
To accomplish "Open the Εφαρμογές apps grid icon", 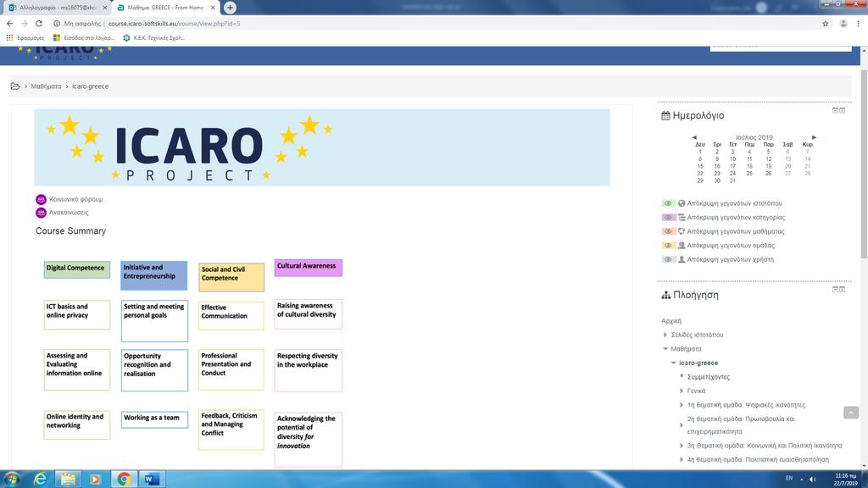I will click(9, 37).
